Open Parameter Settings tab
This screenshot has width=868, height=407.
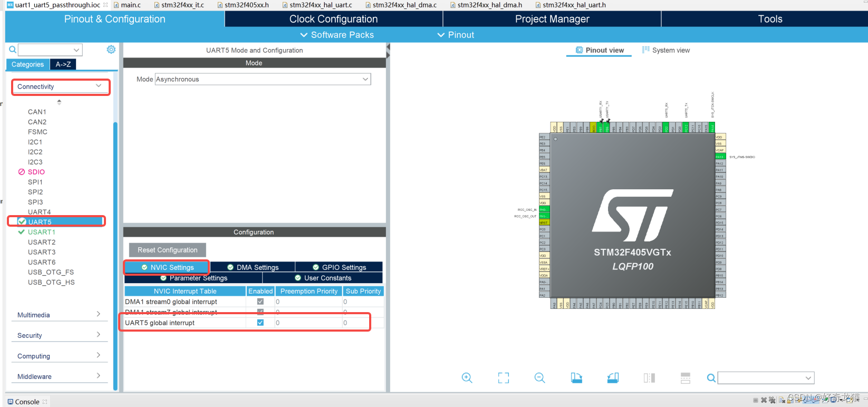194,278
